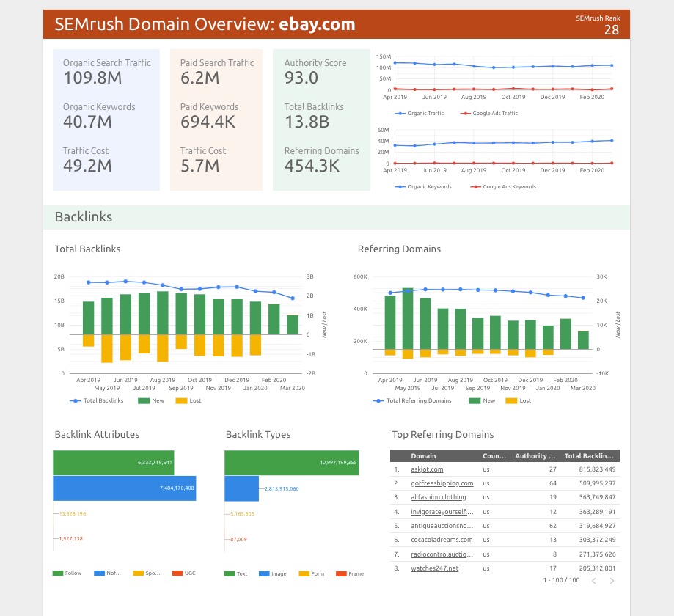Click the 13,828,196 sponsored value
This screenshot has height=616, width=674.
tap(73, 513)
